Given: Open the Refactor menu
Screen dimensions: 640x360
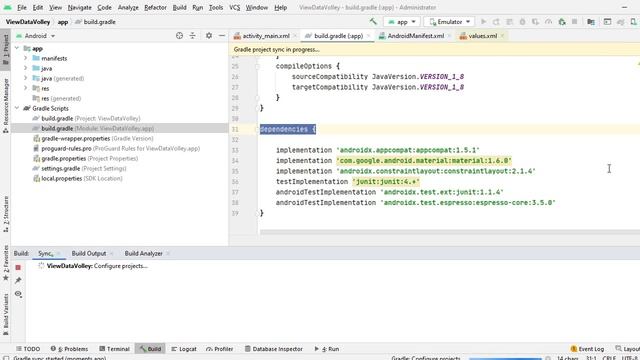Looking at the screenshot, I should 155,7.
